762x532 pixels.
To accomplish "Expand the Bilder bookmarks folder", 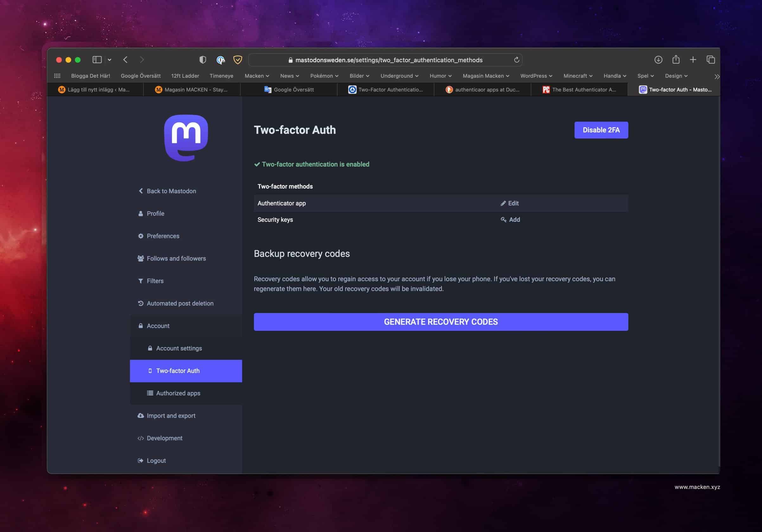I will (x=359, y=76).
